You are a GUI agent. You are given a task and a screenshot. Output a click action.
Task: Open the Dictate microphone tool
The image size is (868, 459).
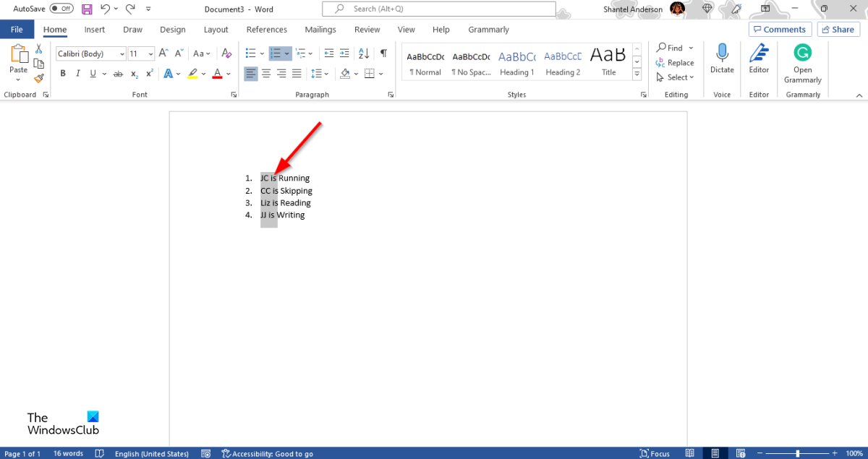pos(722,59)
